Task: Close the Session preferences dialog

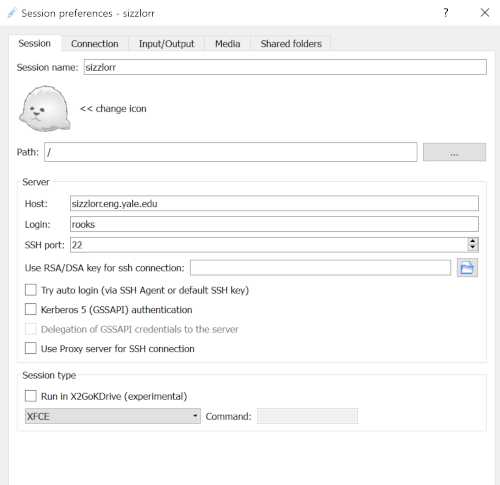Action: click(x=485, y=13)
